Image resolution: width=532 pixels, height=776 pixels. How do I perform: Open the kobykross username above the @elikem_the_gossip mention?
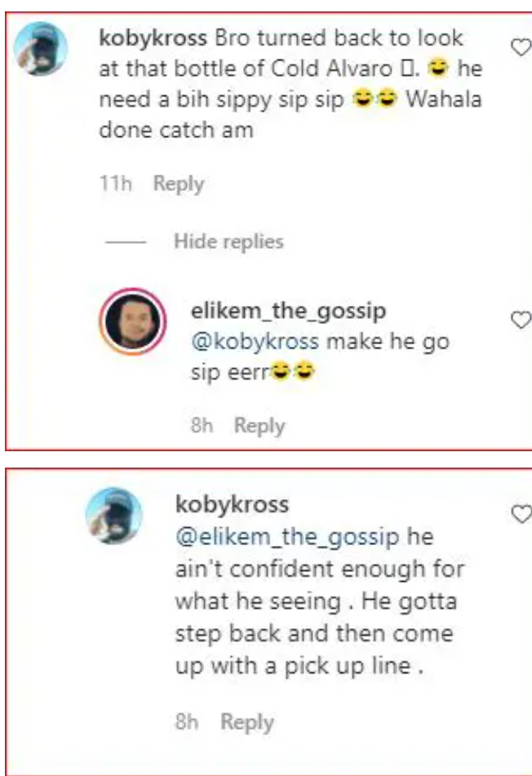(232, 504)
